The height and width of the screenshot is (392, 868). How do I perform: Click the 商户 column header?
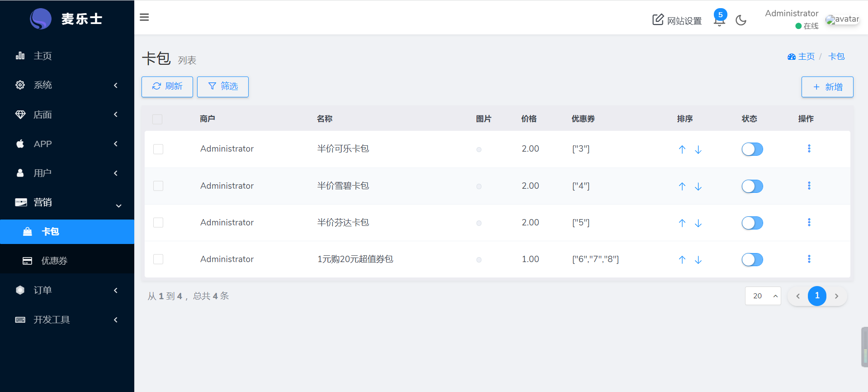[x=208, y=119]
